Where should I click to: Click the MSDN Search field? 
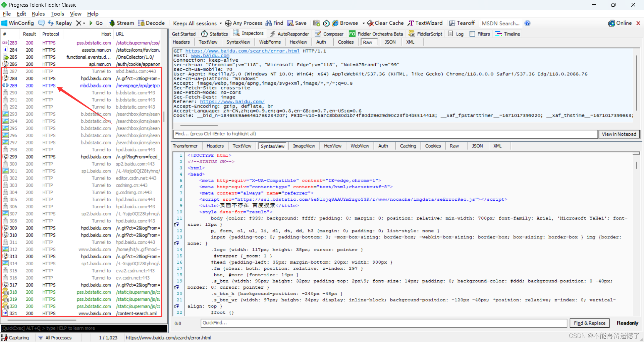500,23
